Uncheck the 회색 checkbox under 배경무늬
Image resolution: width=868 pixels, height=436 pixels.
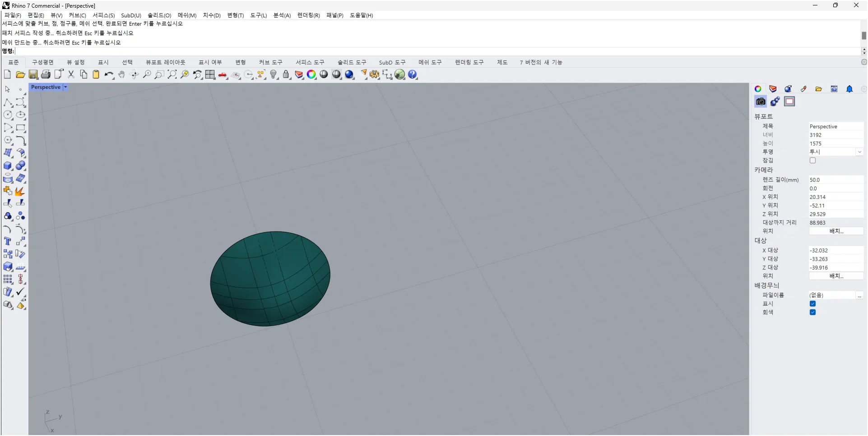812,312
